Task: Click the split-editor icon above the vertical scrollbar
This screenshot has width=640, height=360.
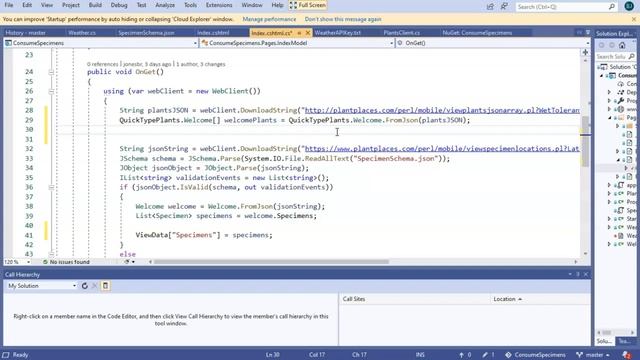Action: point(585,52)
